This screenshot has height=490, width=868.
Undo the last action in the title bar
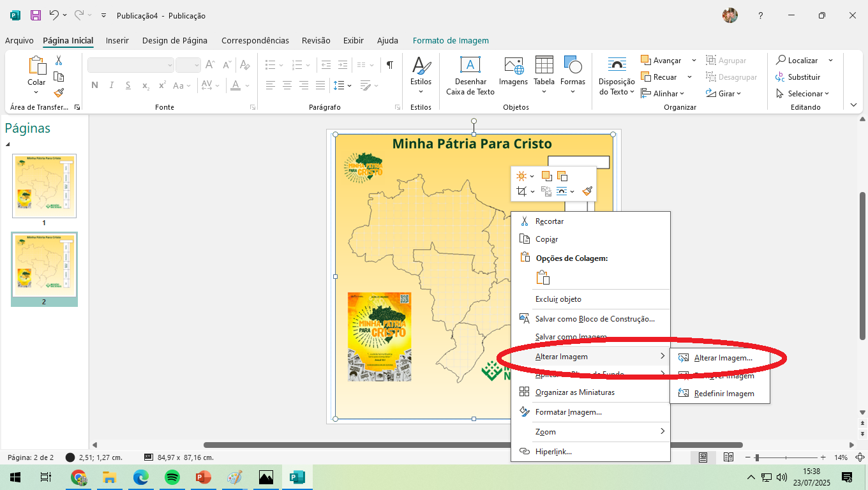[x=54, y=15]
